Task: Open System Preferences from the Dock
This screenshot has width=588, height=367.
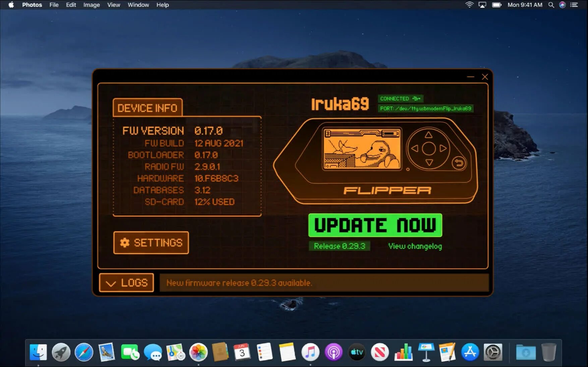Action: click(493, 352)
